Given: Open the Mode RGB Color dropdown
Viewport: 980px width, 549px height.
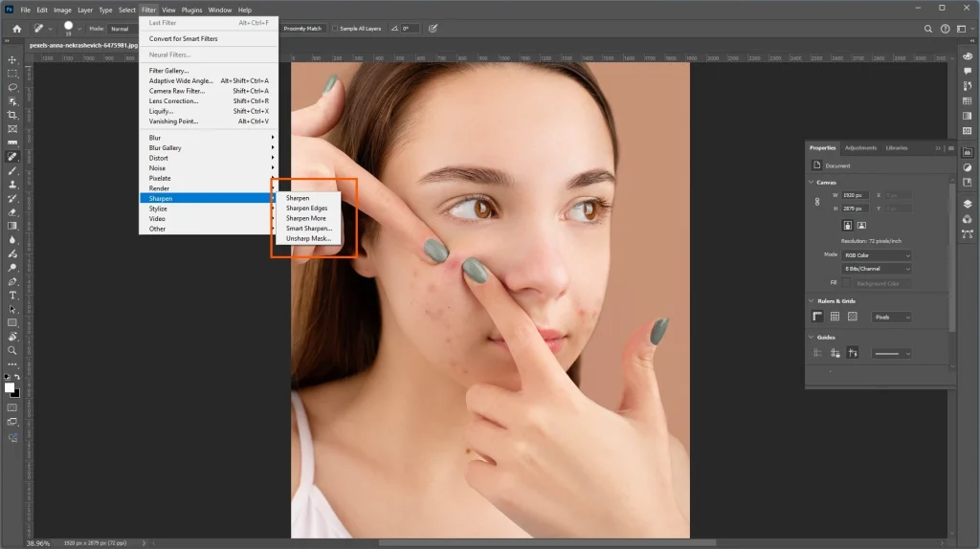Looking at the screenshot, I should click(x=877, y=255).
